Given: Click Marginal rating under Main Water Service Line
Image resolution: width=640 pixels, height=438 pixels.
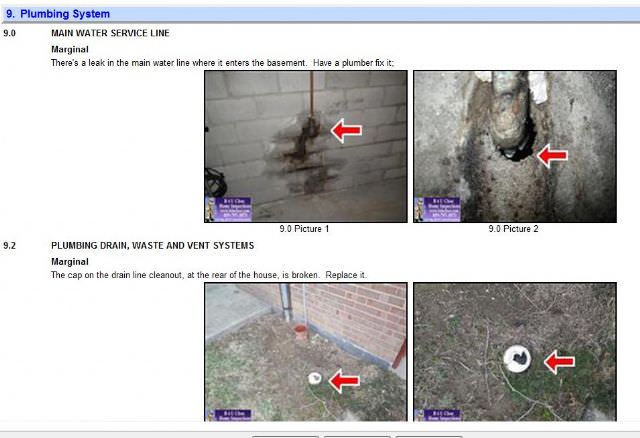Looking at the screenshot, I should tap(70, 49).
